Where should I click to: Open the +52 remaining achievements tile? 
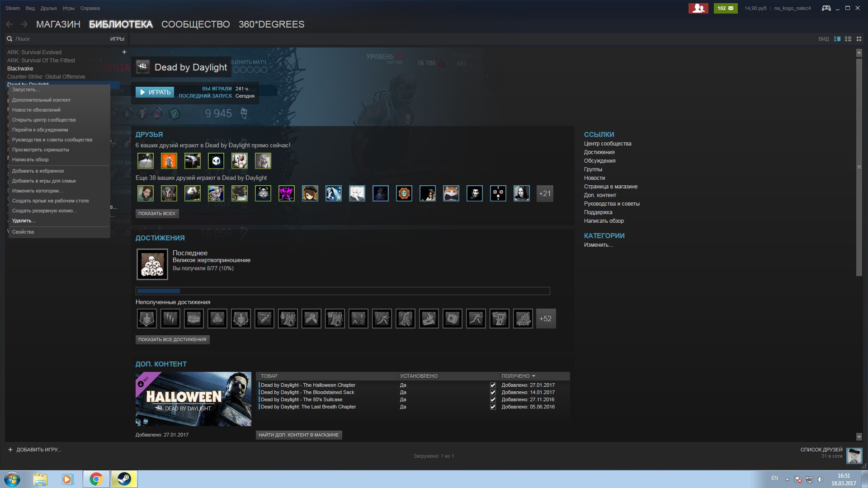pyautogui.click(x=546, y=319)
